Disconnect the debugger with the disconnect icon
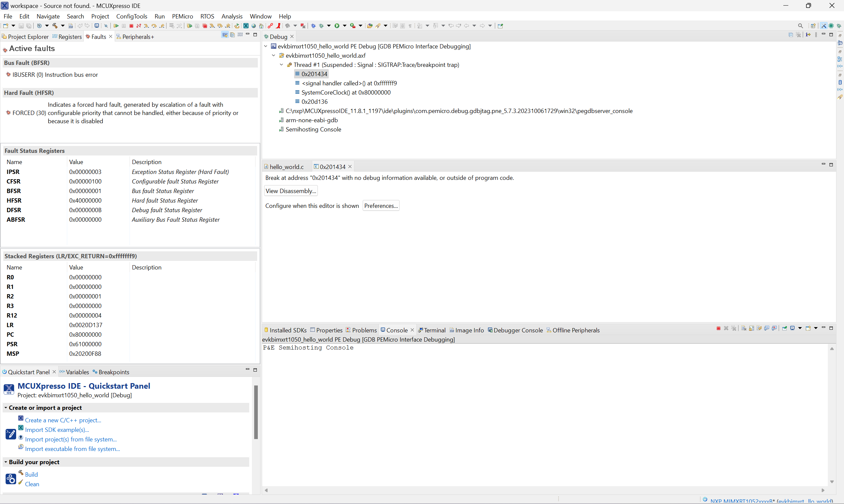This screenshot has height=504, width=844. coord(139,25)
